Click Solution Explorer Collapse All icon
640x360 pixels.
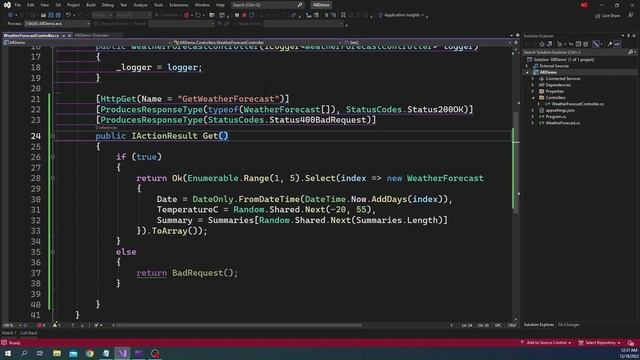click(x=578, y=44)
